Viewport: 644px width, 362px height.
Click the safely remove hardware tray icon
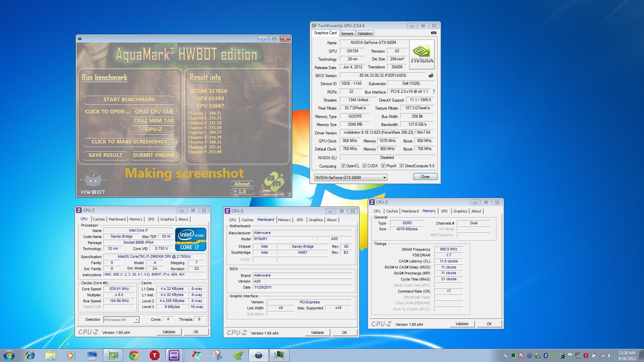[x=537, y=356]
